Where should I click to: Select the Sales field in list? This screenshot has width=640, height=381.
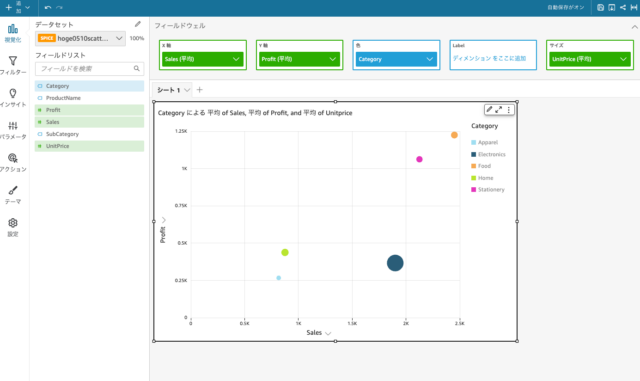click(89, 122)
